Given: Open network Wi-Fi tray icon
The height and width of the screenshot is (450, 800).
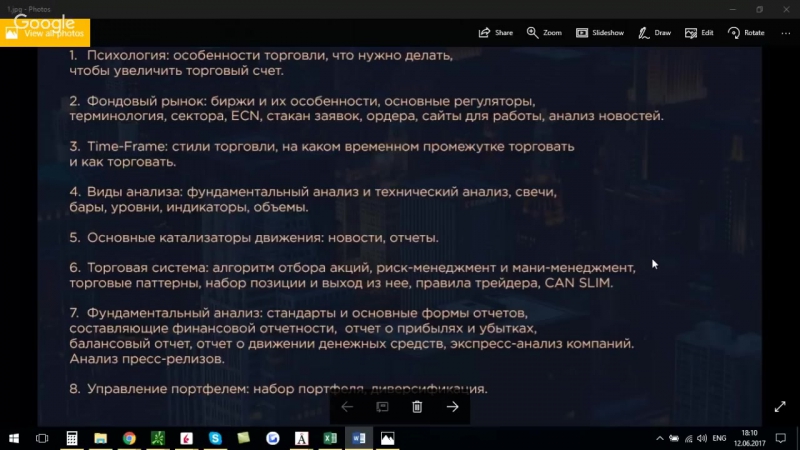Looking at the screenshot, I should [x=689, y=438].
